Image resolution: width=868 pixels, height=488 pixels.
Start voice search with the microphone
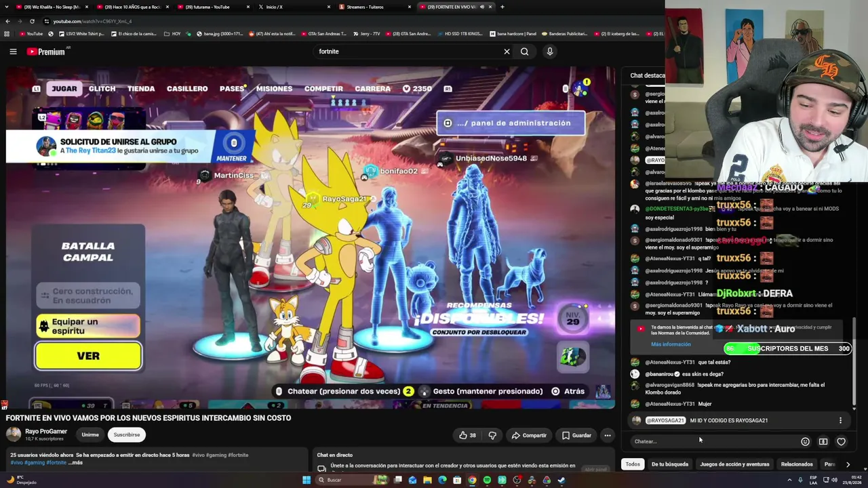[x=550, y=52]
